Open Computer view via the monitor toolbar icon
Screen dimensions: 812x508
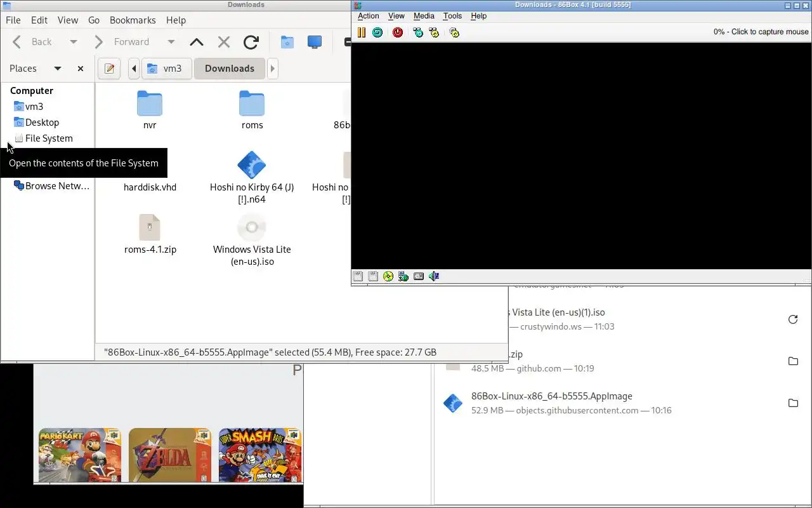coord(315,42)
